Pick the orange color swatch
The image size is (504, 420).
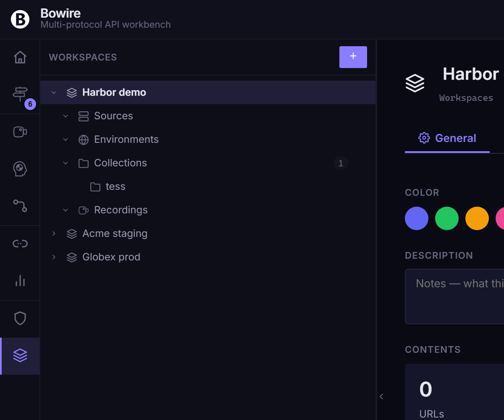tap(477, 218)
